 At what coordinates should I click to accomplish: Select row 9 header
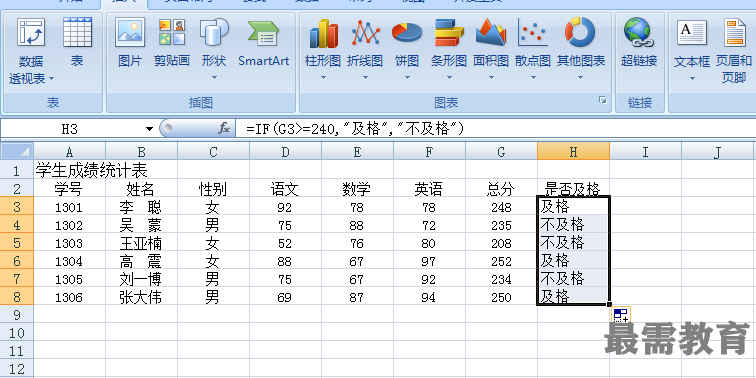click(x=17, y=314)
